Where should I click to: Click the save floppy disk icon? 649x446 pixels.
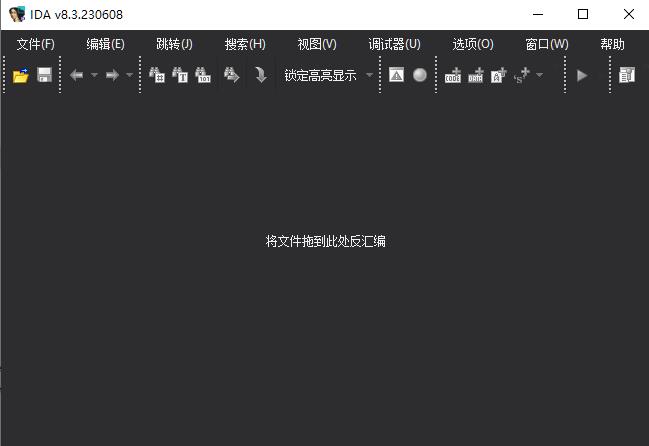44,75
